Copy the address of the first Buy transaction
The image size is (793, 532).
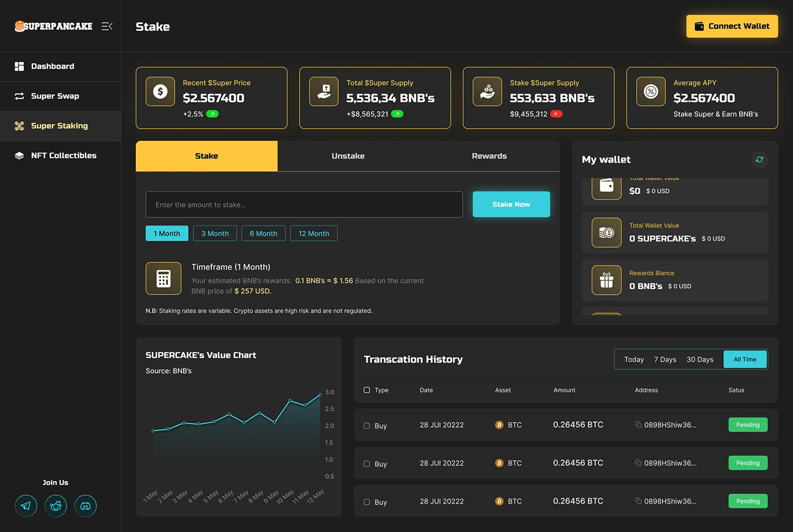click(x=637, y=424)
